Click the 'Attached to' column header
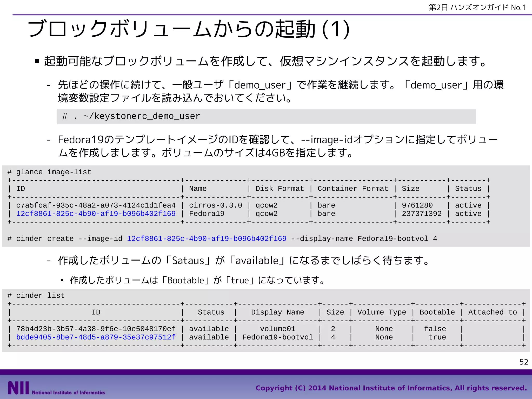 coord(493,312)
